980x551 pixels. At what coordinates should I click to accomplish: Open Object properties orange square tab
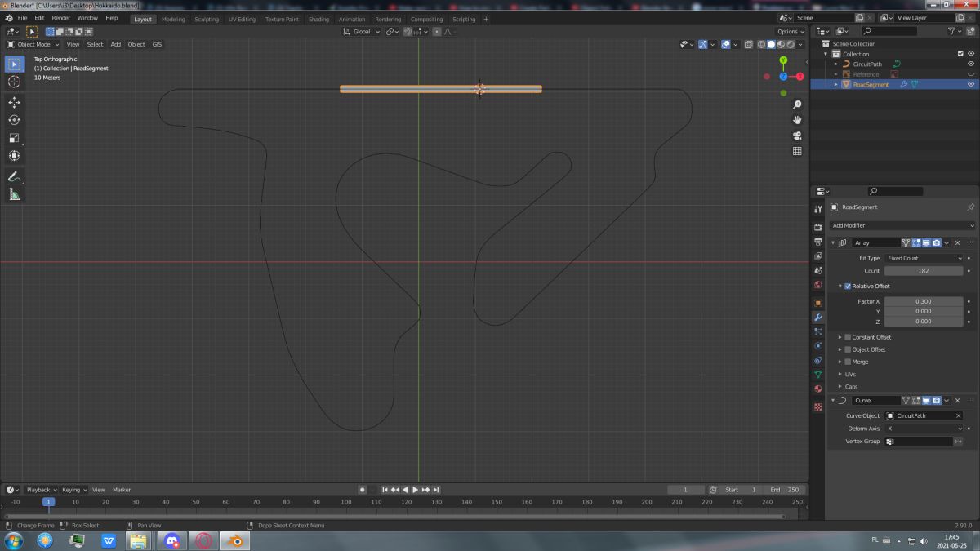(x=817, y=303)
